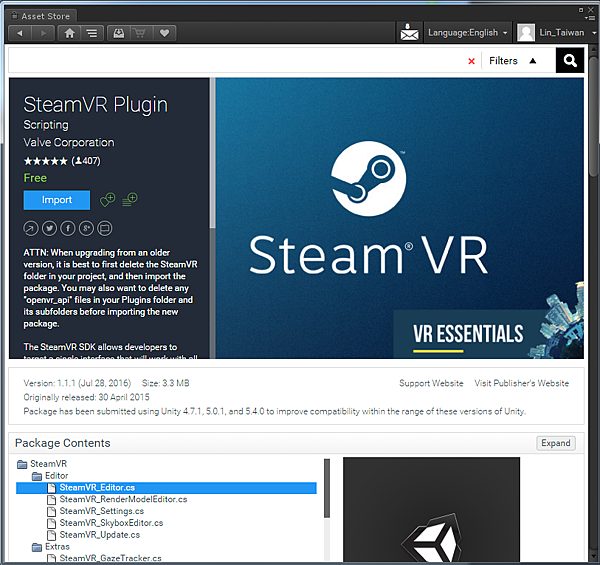Select SteamVR_RenderModelEditor.cs file
Screen dimensions: 600x565
(123, 500)
